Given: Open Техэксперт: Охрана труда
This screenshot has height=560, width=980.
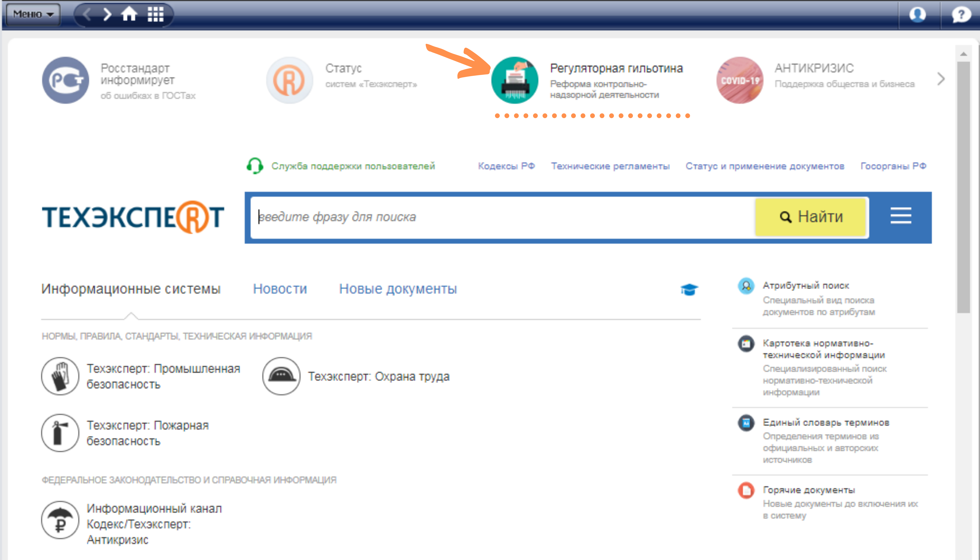Looking at the screenshot, I should 379,376.
